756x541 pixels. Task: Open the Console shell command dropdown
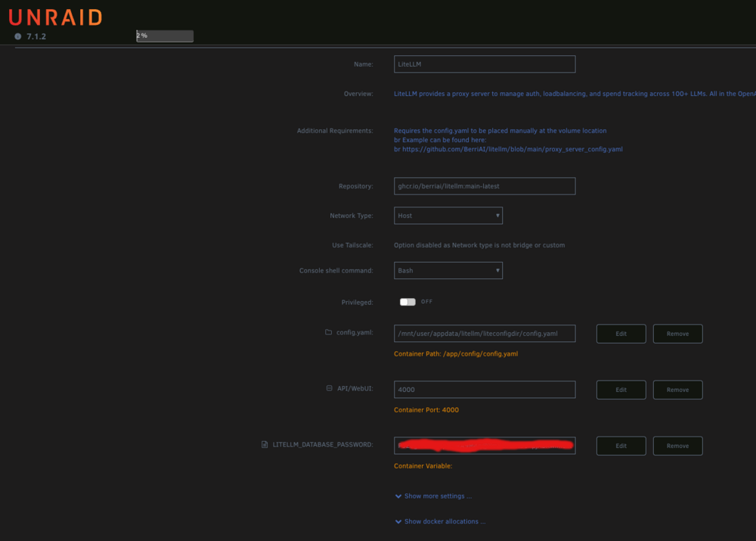(x=448, y=270)
